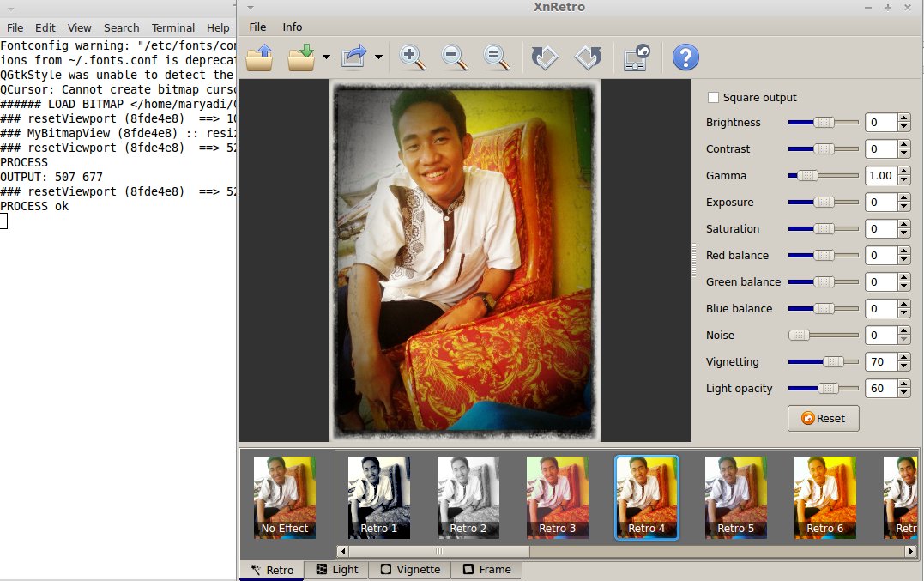Adjust the Brightness slider
The image size is (924, 581).
pos(824,123)
